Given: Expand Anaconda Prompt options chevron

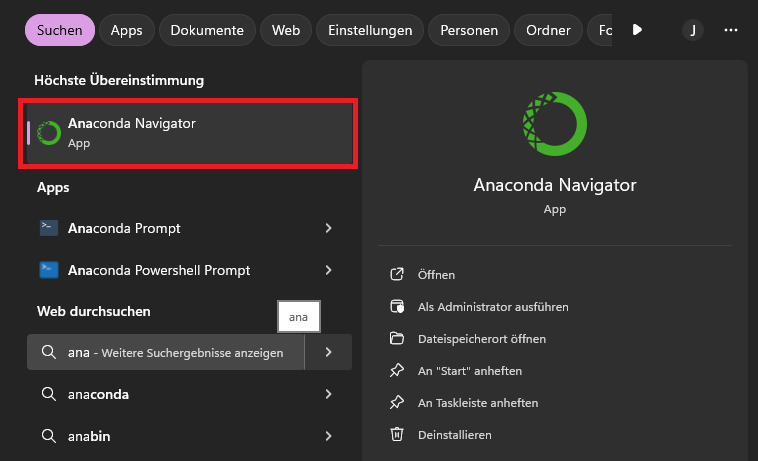Looking at the screenshot, I should point(329,228).
